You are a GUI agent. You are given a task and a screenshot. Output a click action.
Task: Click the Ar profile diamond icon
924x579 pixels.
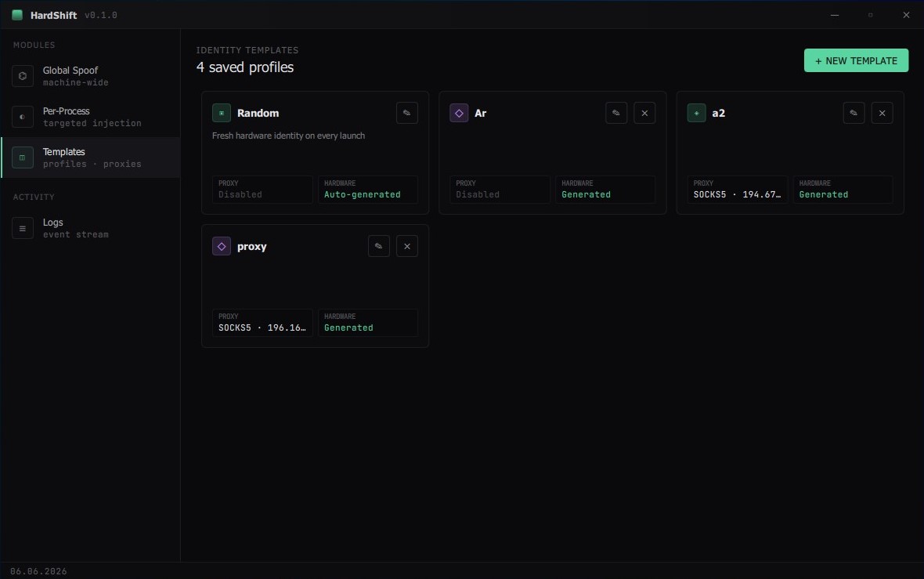[459, 113]
